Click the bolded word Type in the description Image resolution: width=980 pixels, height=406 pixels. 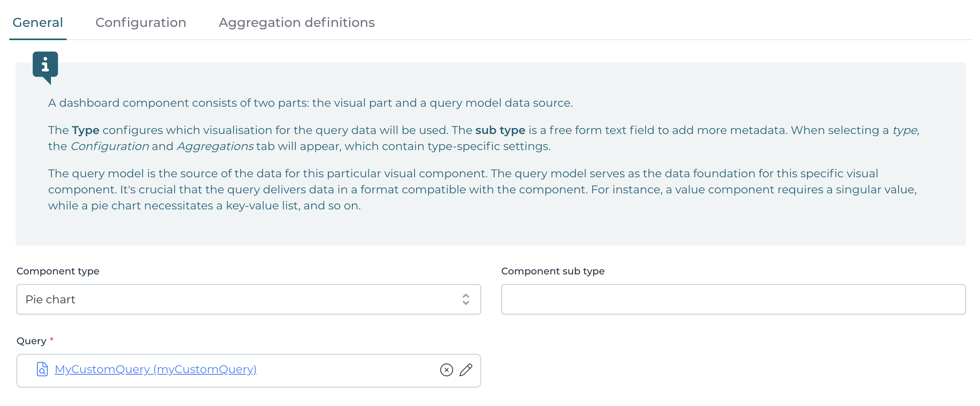click(x=85, y=130)
